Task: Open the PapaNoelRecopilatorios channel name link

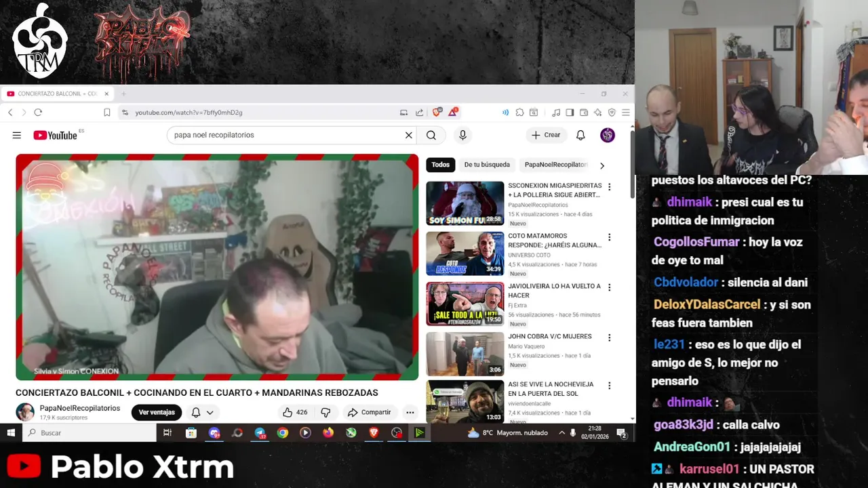Action: [x=80, y=408]
